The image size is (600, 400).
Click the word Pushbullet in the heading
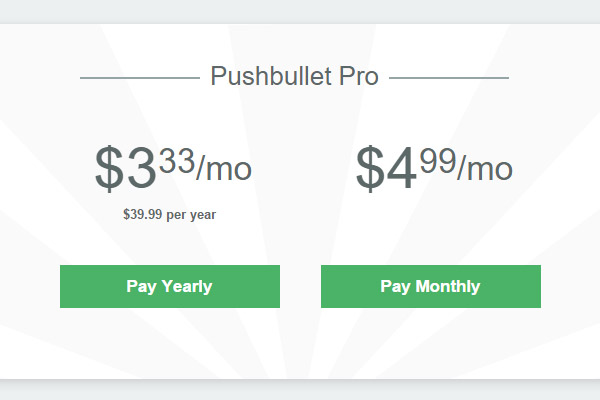[271, 76]
